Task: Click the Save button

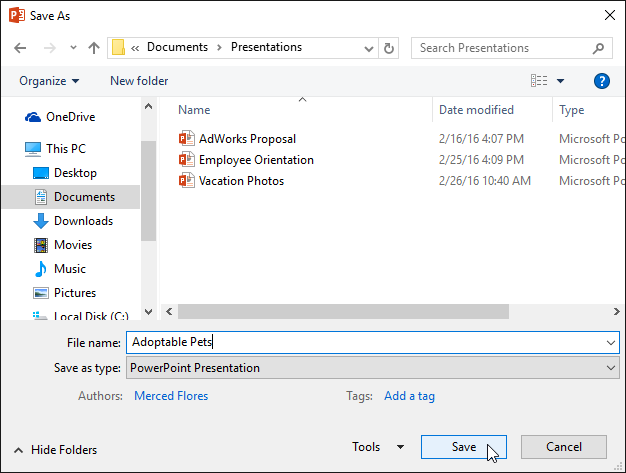Action: tap(464, 447)
